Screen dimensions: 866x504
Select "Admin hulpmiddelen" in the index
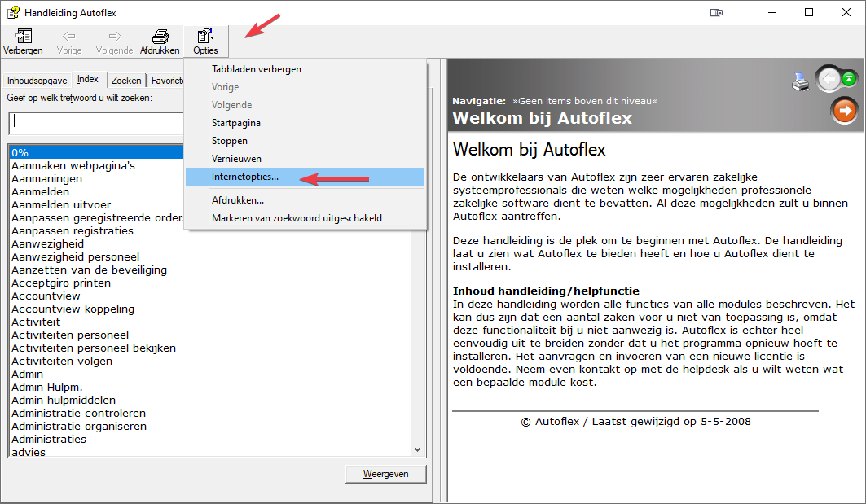(64, 401)
